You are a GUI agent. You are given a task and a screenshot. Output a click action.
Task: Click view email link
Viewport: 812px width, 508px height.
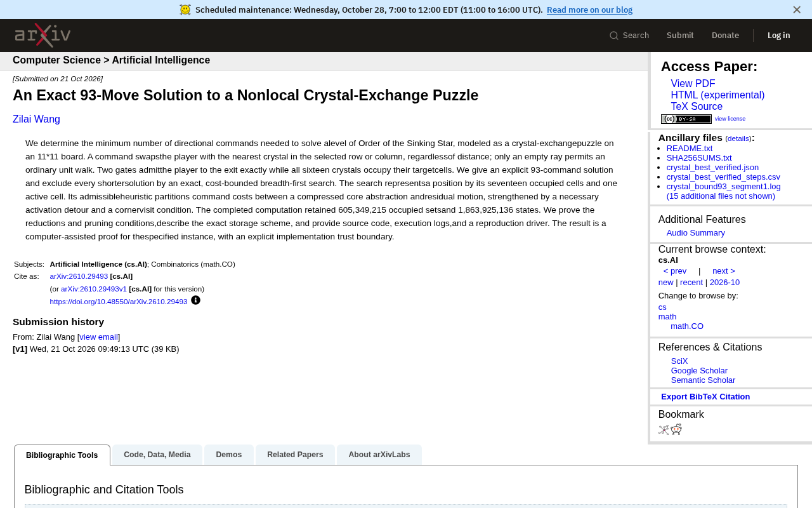(x=99, y=337)
